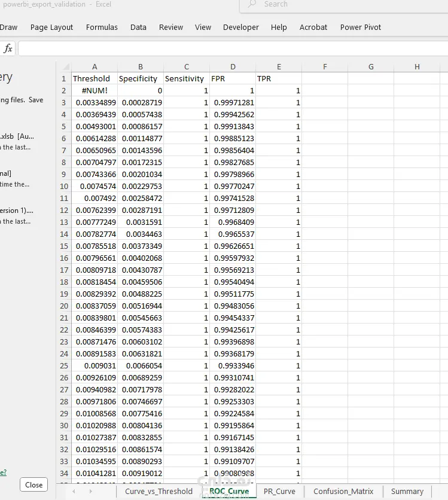Switch to PR_Curve sheet

pyautogui.click(x=279, y=492)
